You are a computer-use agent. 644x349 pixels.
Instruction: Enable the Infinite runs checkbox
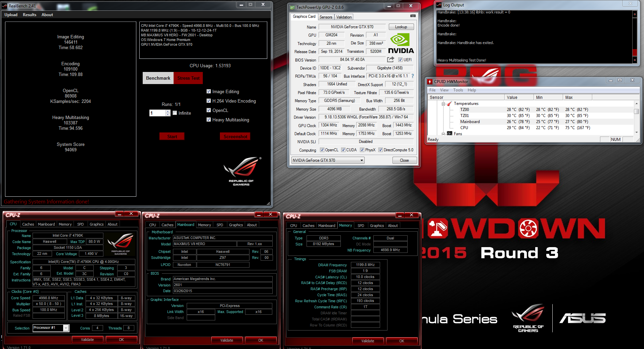tap(175, 113)
